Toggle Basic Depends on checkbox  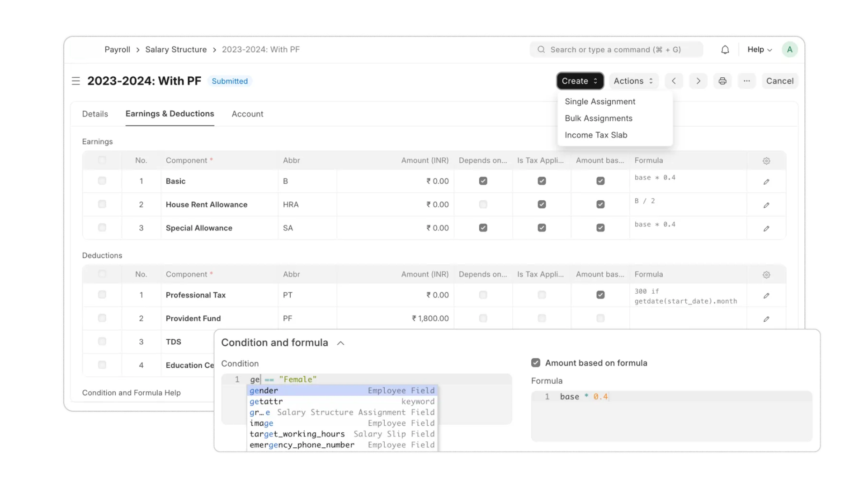(483, 181)
